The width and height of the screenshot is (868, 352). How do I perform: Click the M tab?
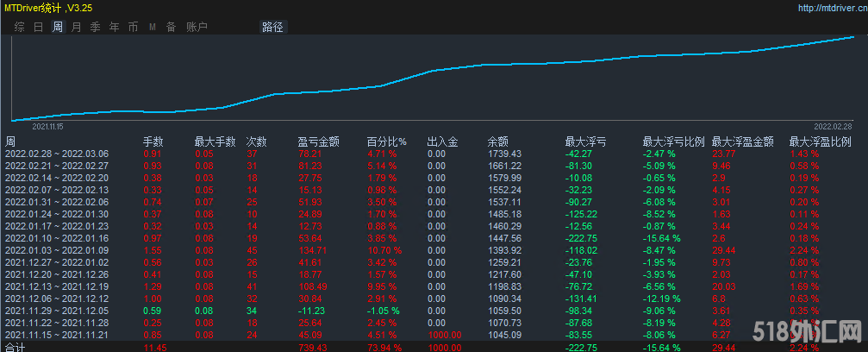(152, 27)
